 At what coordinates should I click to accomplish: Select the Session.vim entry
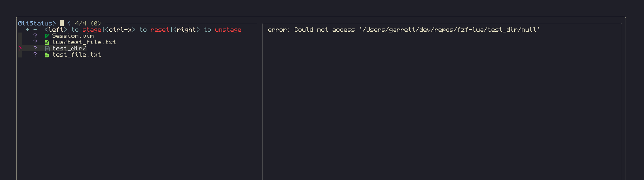tap(73, 36)
